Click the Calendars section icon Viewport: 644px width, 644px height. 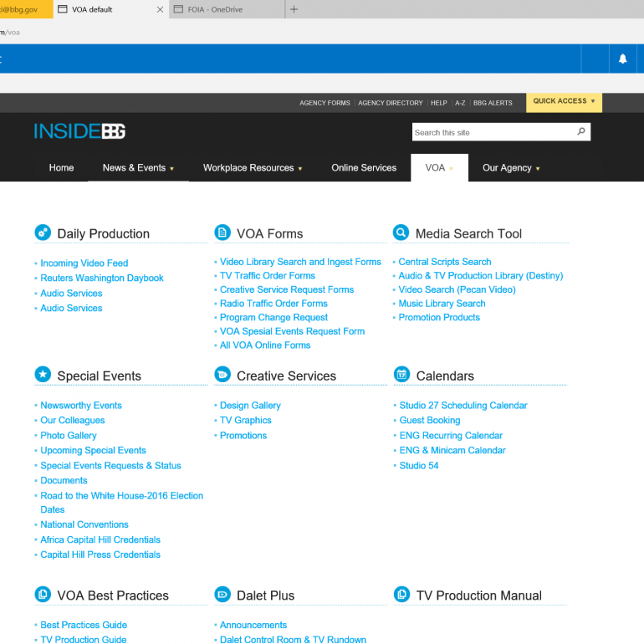(401, 374)
